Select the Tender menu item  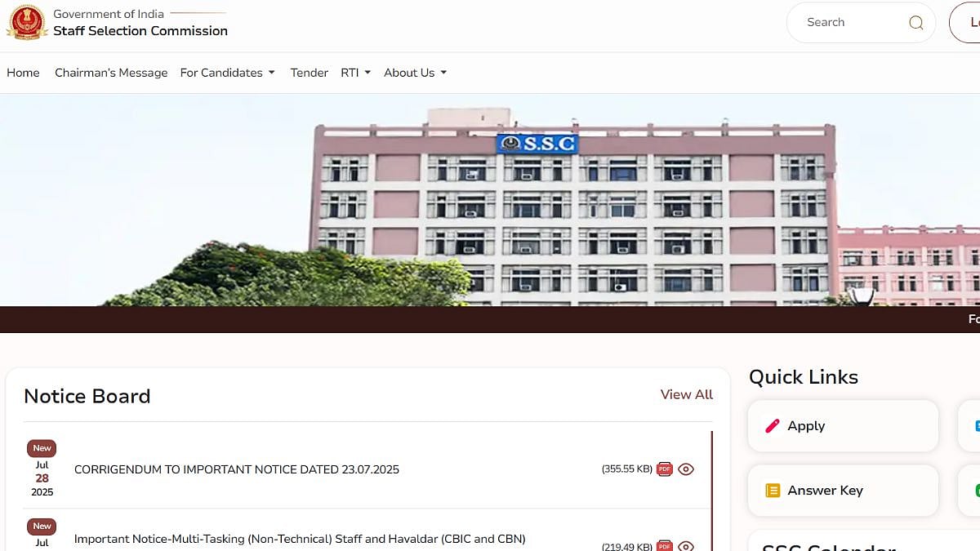[310, 73]
